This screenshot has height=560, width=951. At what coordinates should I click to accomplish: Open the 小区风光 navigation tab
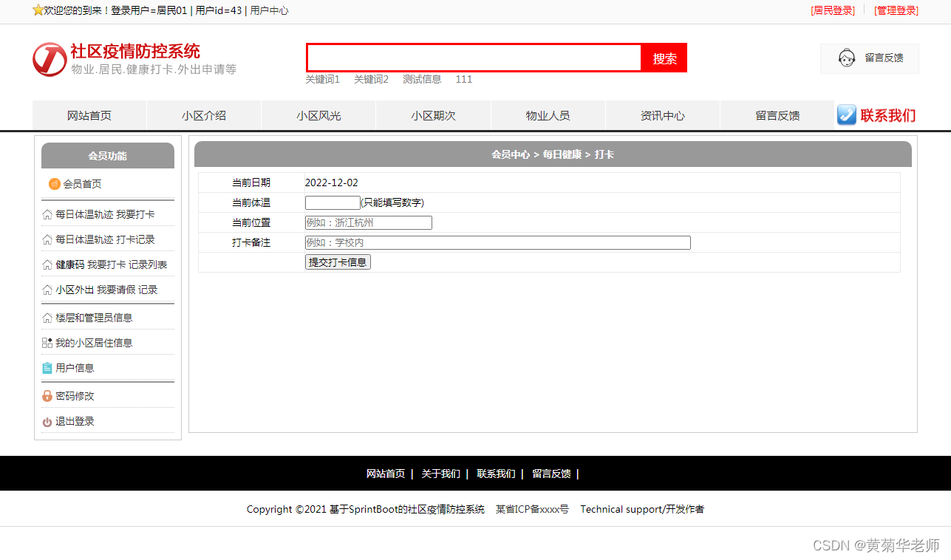click(318, 115)
